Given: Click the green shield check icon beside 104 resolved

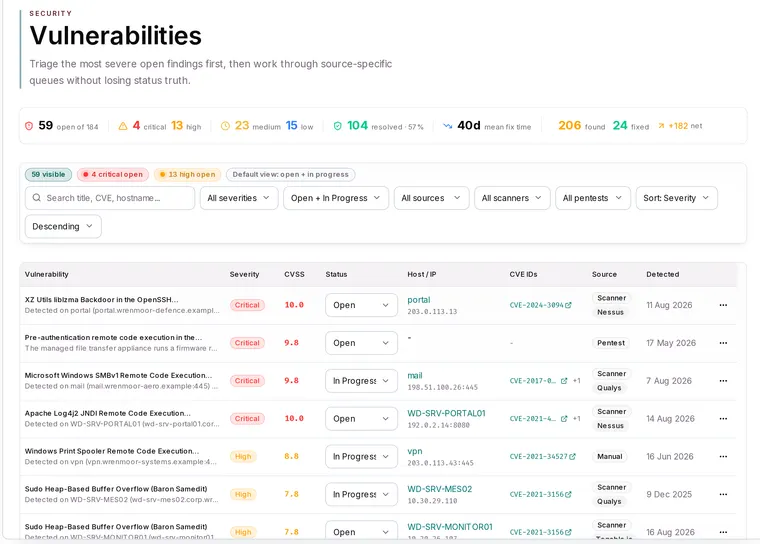Looking at the screenshot, I should coord(338,126).
